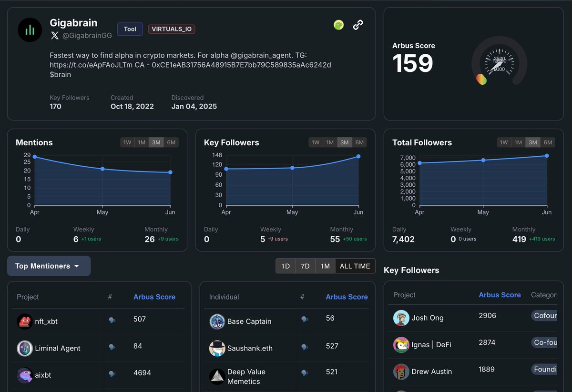Click Drew Austin avatar icon
Screen dimensions: 572x392
click(x=401, y=372)
